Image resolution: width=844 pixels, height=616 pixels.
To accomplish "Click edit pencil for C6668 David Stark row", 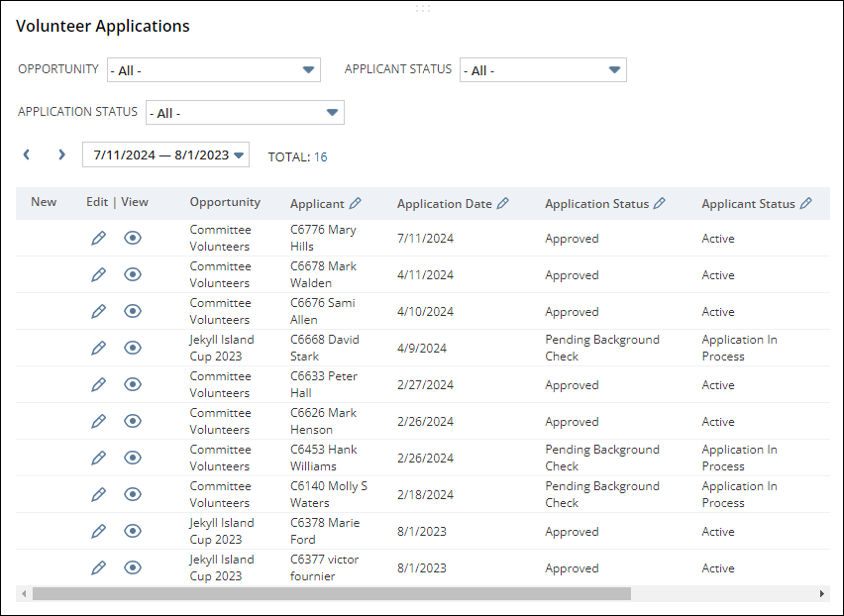I will click(98, 348).
